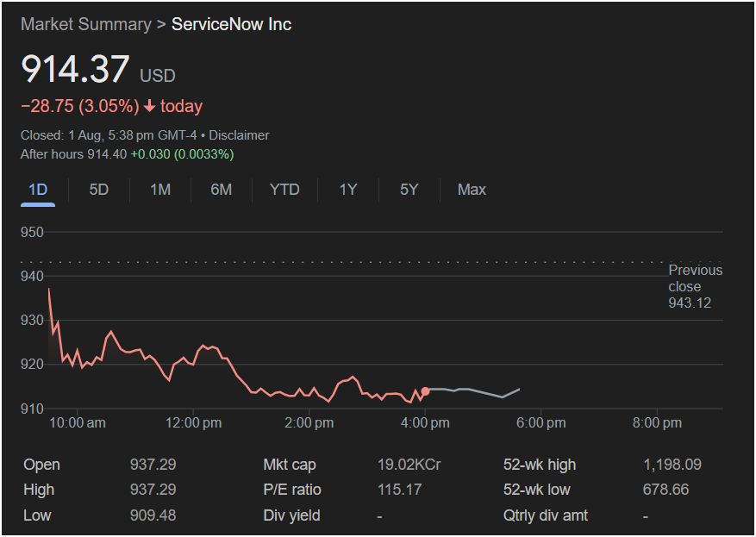This screenshot has height=537, width=756.
Task: Click the 12:00 pm axis label
Action: (x=193, y=423)
